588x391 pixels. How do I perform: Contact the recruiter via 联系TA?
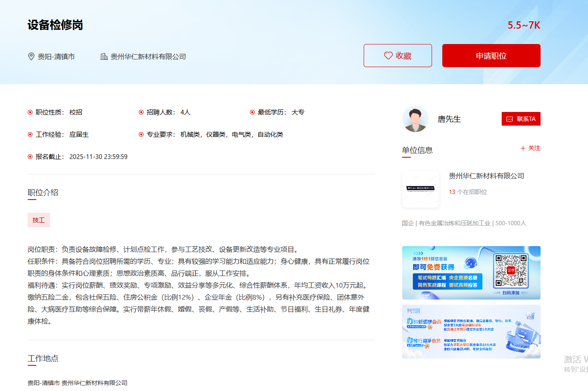coord(521,119)
